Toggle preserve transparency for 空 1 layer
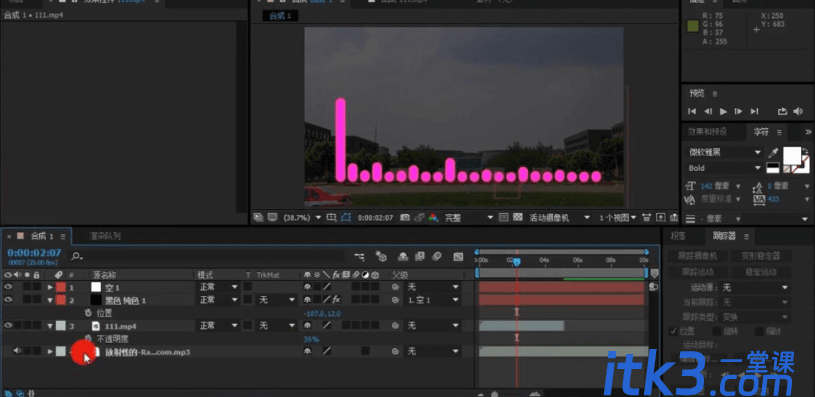The height and width of the screenshot is (397, 815). [248, 287]
